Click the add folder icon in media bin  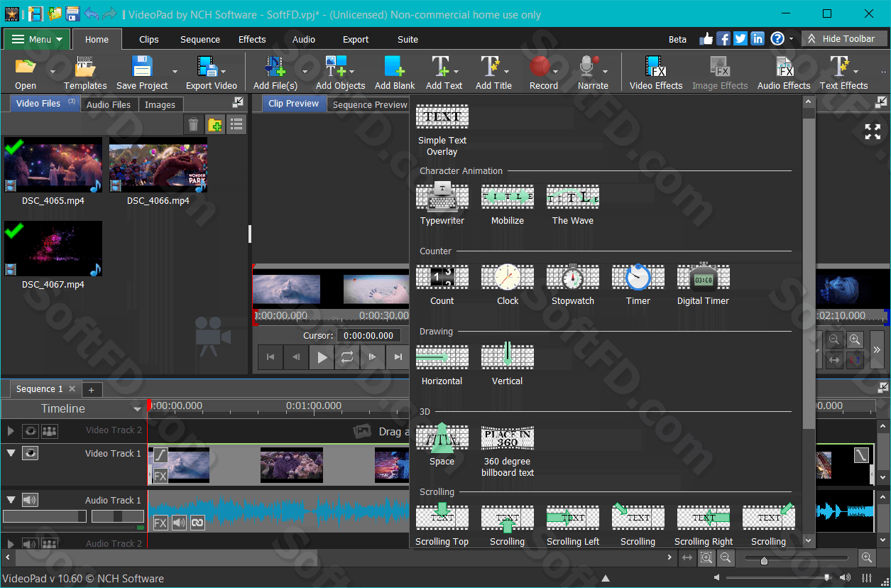tap(215, 125)
